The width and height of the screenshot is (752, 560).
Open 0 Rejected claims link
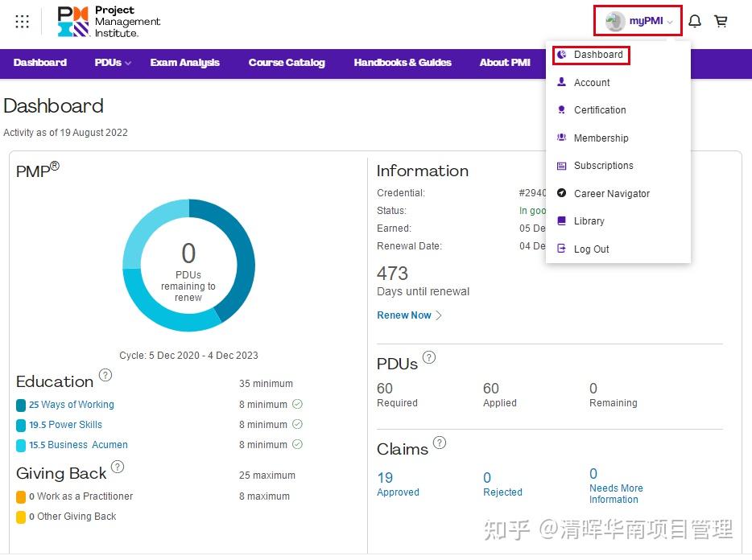[502, 484]
